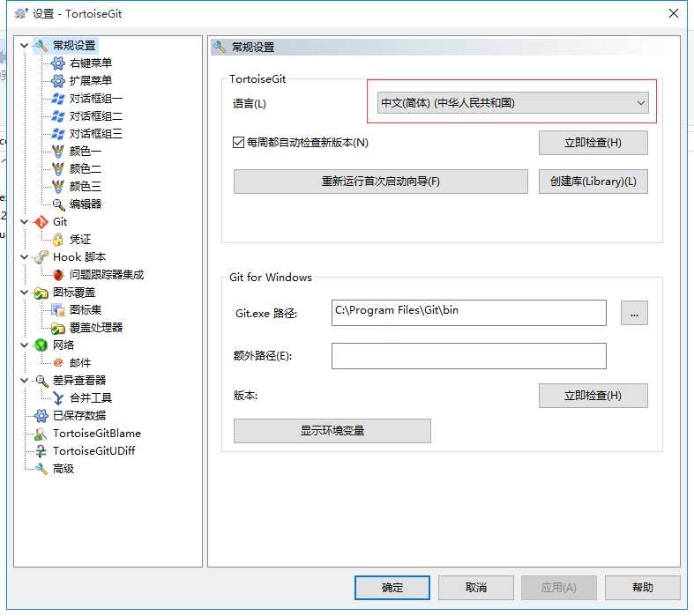Click the folder icon beside 图标覆盖

41,293
